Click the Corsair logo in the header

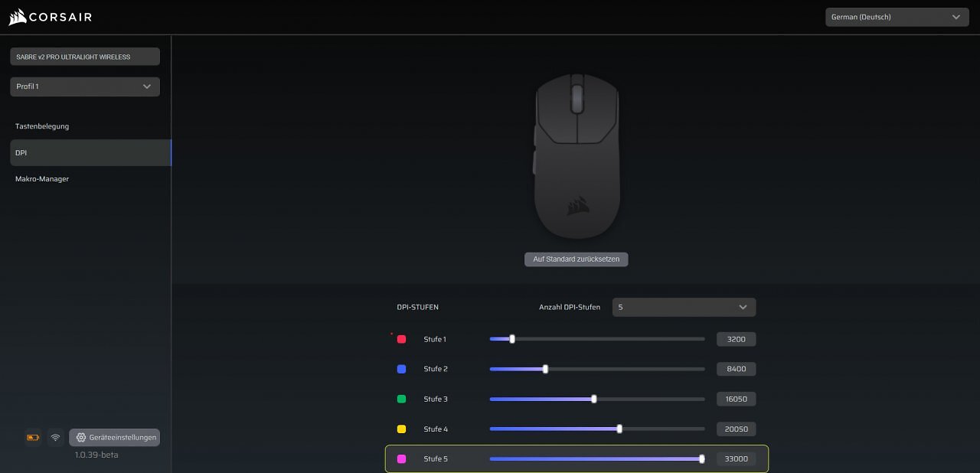(x=50, y=17)
